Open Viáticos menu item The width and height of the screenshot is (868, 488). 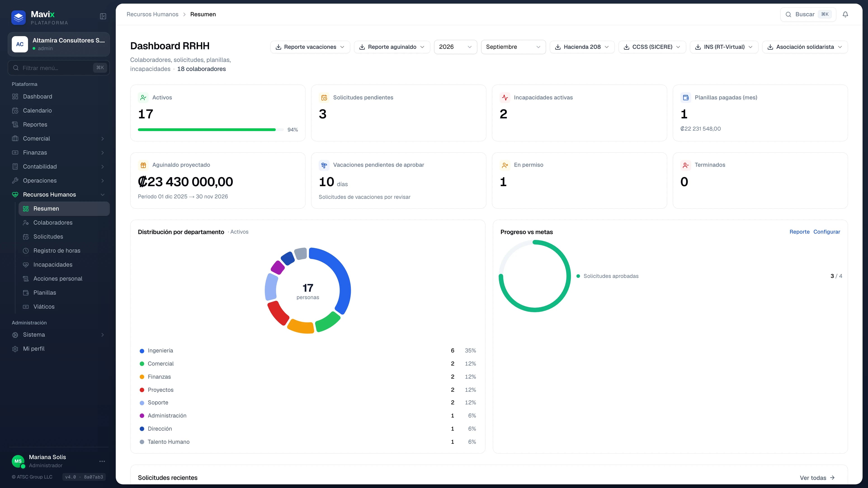[x=64, y=307]
